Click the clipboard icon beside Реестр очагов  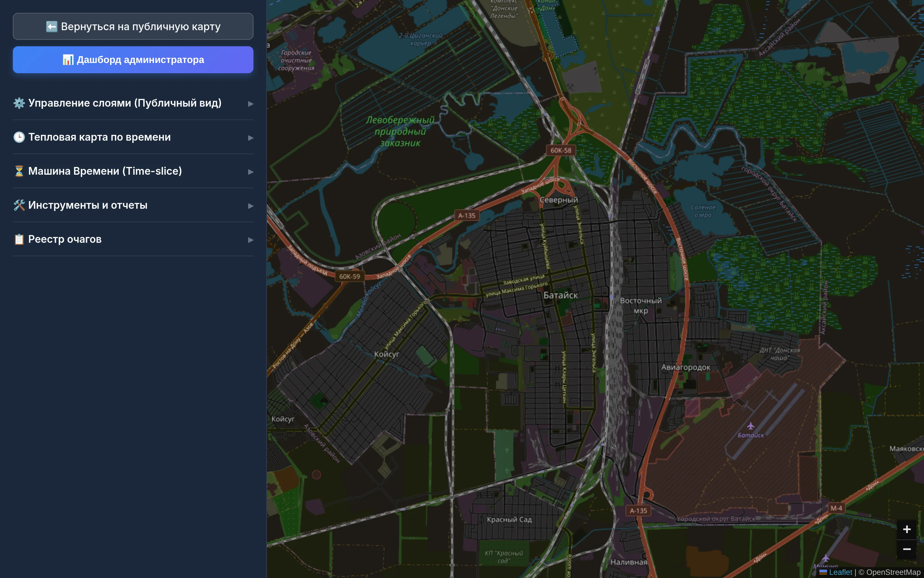(x=19, y=239)
